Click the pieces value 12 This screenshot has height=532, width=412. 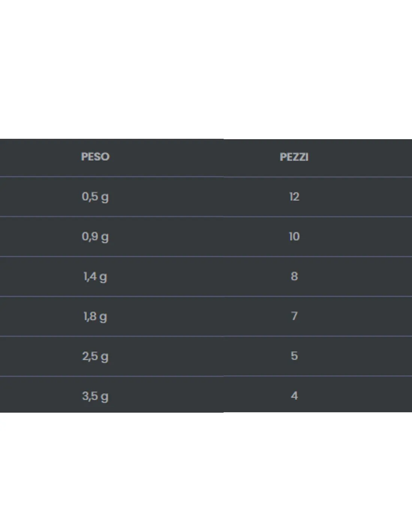coord(294,197)
